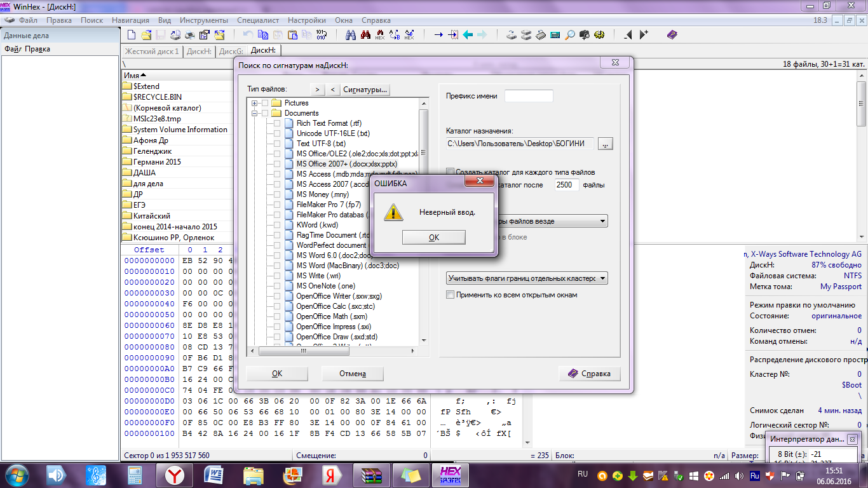
Task: Click the '<' button beside Тип файлов
Action: pos(333,90)
